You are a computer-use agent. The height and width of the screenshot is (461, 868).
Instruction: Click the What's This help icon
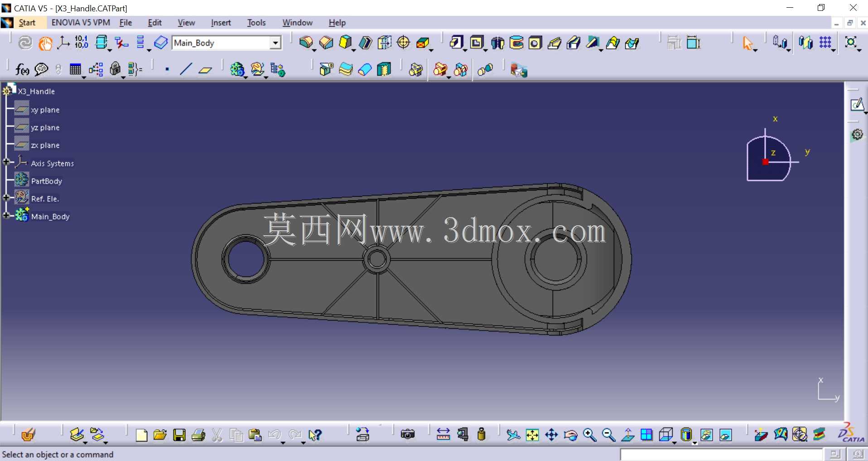(x=315, y=435)
